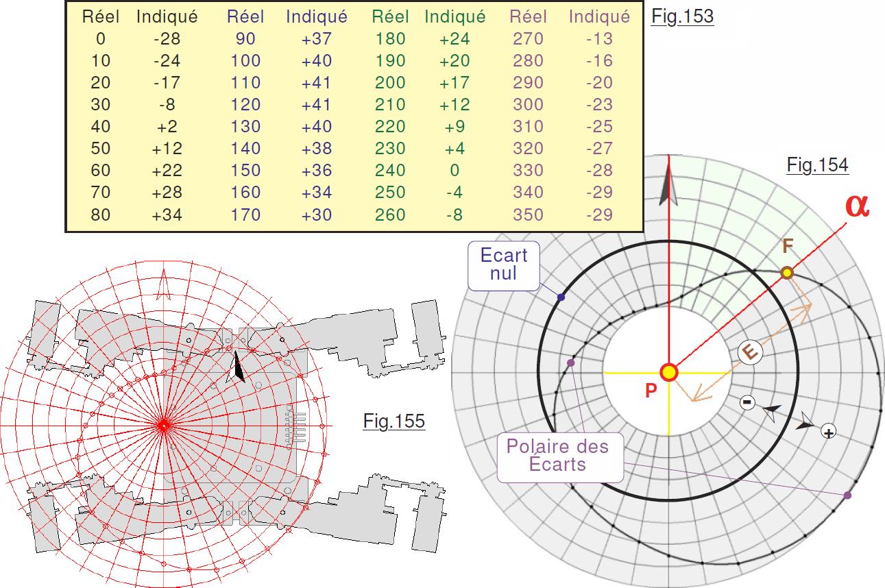Click the table cell '-27'
The image size is (885, 588).
click(600, 149)
